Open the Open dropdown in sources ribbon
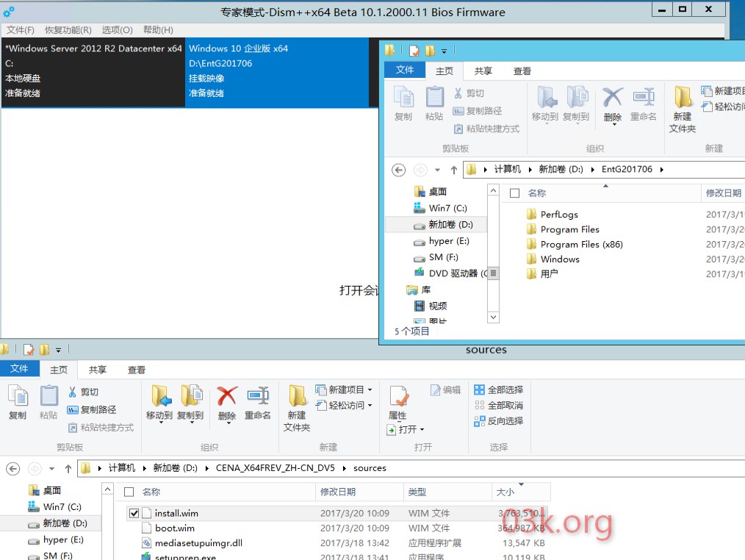 [x=406, y=430]
